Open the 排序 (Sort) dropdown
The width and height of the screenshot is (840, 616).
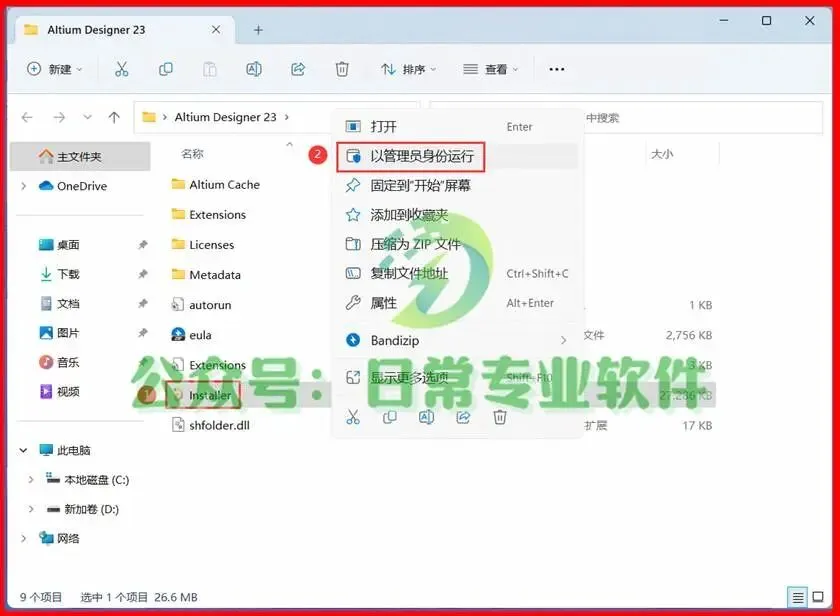click(409, 69)
